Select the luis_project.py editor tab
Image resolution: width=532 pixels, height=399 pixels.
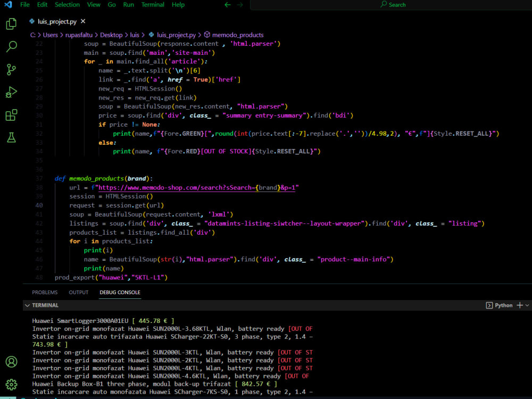(x=57, y=21)
